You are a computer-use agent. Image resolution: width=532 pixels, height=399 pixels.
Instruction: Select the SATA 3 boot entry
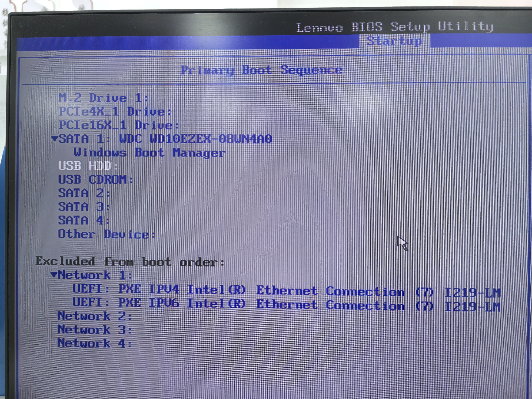pos(84,207)
